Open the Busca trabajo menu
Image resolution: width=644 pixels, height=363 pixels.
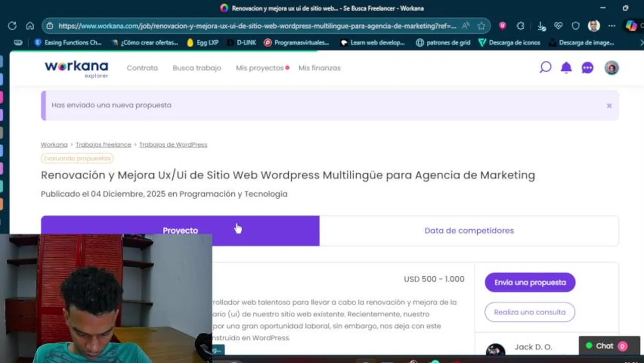point(197,68)
